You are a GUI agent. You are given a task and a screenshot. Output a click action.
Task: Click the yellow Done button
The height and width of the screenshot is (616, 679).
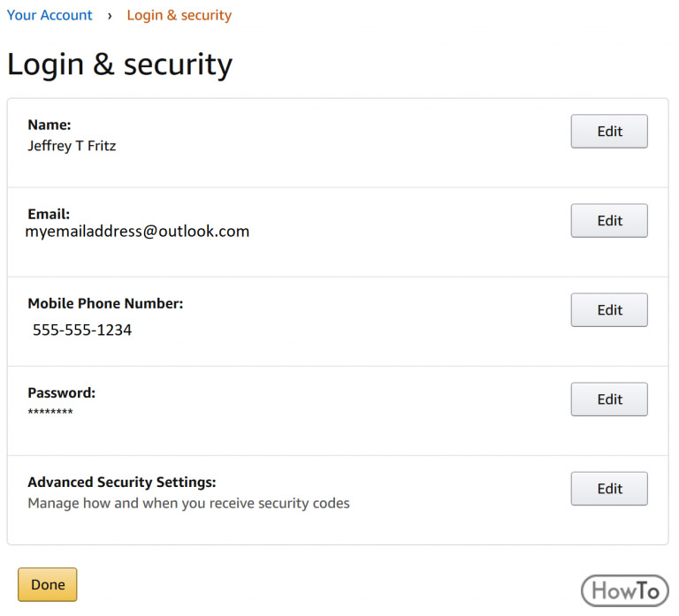(x=48, y=584)
